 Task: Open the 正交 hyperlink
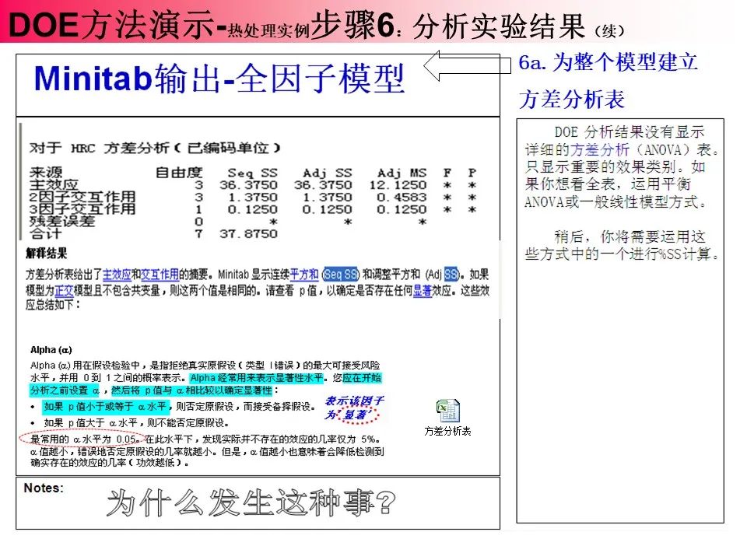click(65, 290)
